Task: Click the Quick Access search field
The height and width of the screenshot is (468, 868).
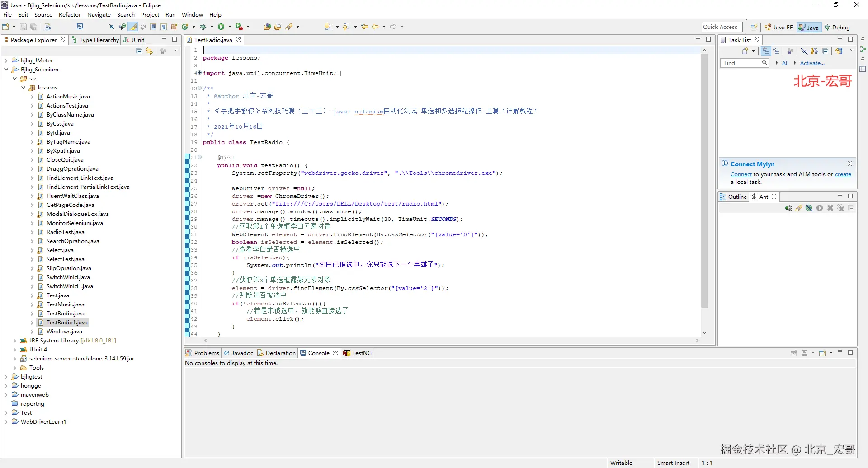Action: click(x=722, y=27)
